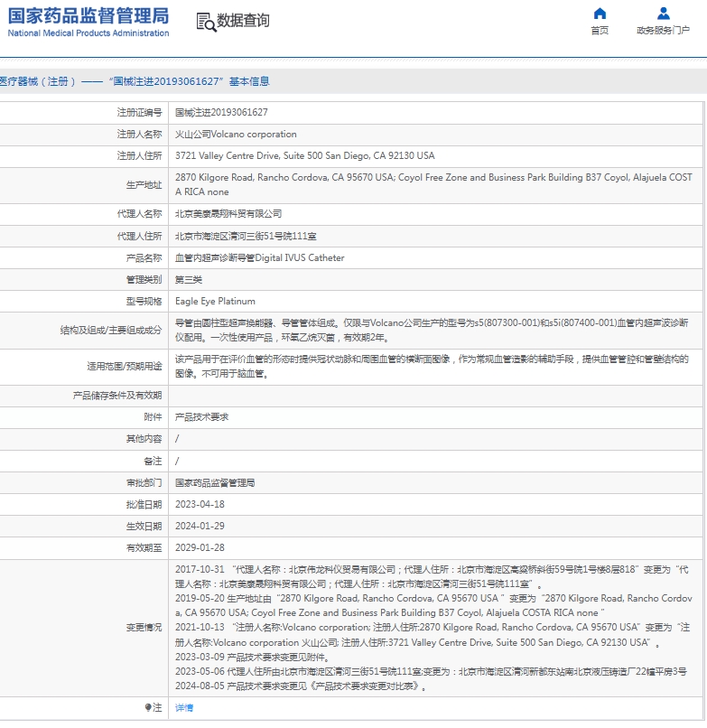Click the 2023-05-06 agent address change entry
The height and width of the screenshot is (728, 707).
point(431,671)
